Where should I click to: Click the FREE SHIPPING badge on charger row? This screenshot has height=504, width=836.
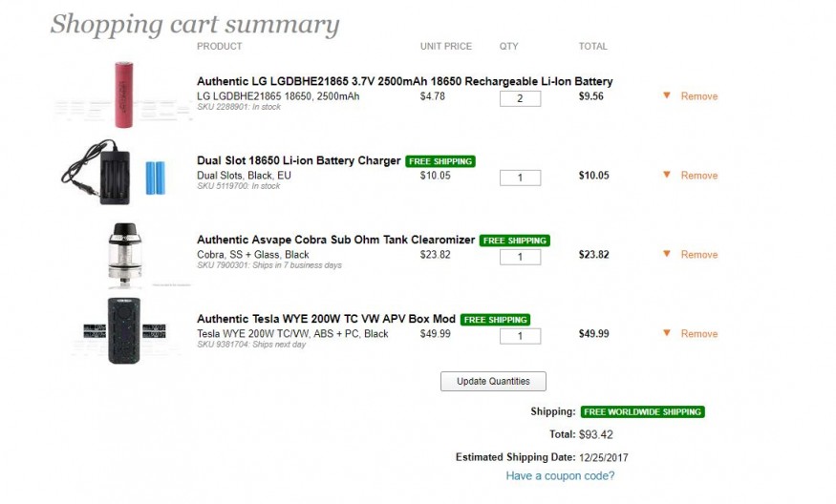(x=440, y=161)
